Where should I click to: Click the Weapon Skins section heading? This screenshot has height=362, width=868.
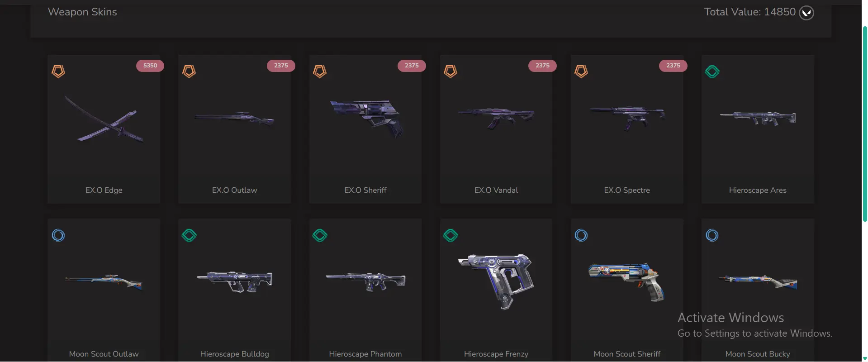[x=82, y=12]
